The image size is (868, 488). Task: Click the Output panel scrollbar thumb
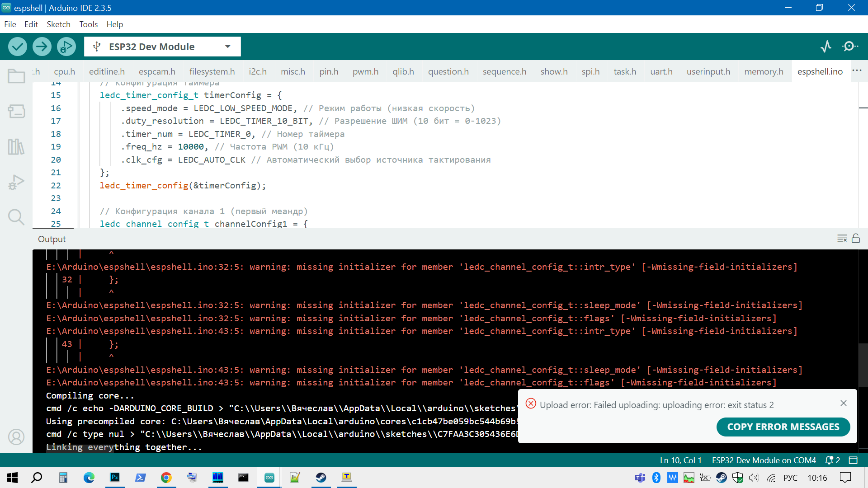[x=863, y=366]
